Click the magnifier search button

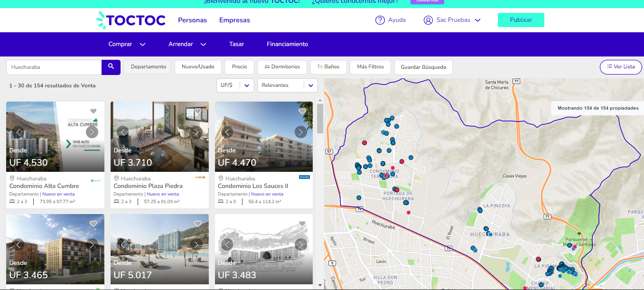pos(111,67)
